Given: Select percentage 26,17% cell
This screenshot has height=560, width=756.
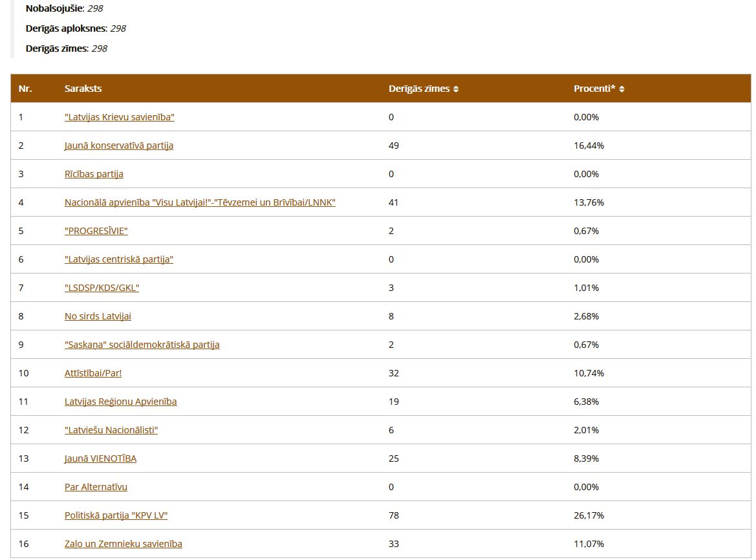Looking at the screenshot, I should (589, 515).
